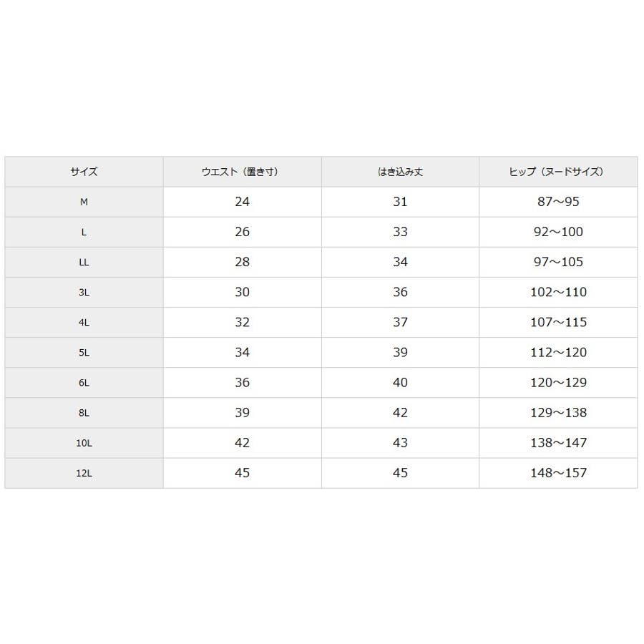Select the LL size row label
The height and width of the screenshot is (644, 644).
pyautogui.click(x=84, y=262)
